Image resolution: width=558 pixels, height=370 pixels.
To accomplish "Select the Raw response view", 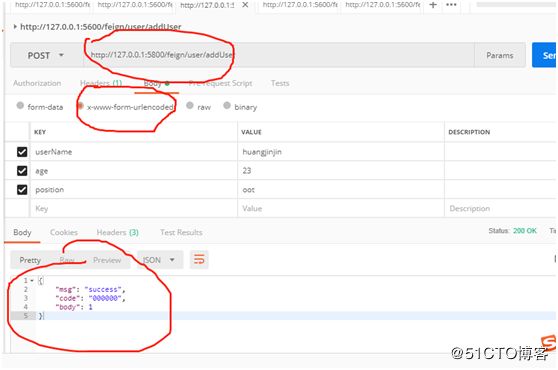I will pos(67,260).
